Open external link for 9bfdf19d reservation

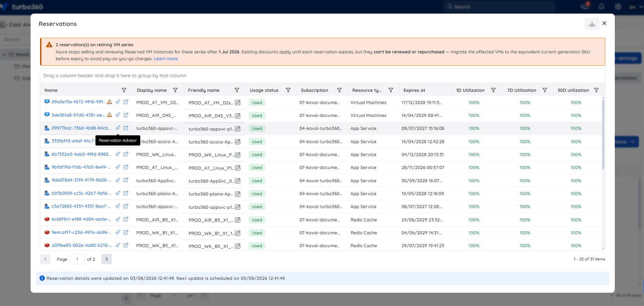[x=126, y=167]
